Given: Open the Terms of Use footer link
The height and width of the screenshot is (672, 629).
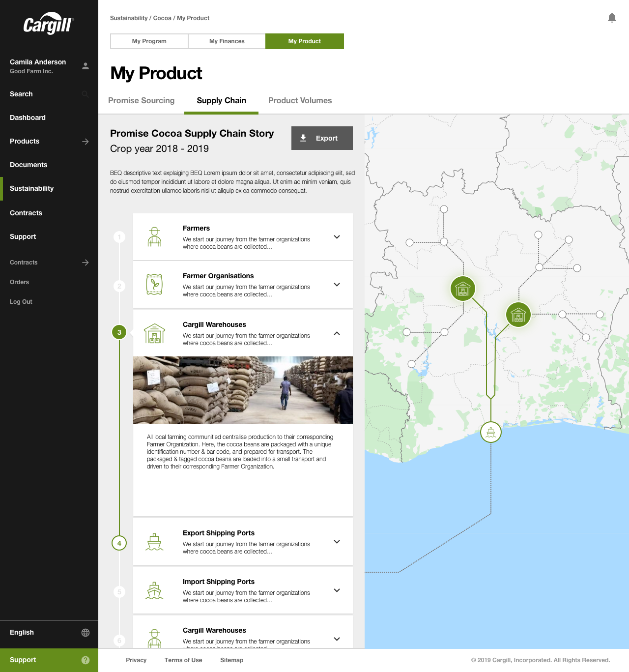Looking at the screenshot, I should pos(183,660).
